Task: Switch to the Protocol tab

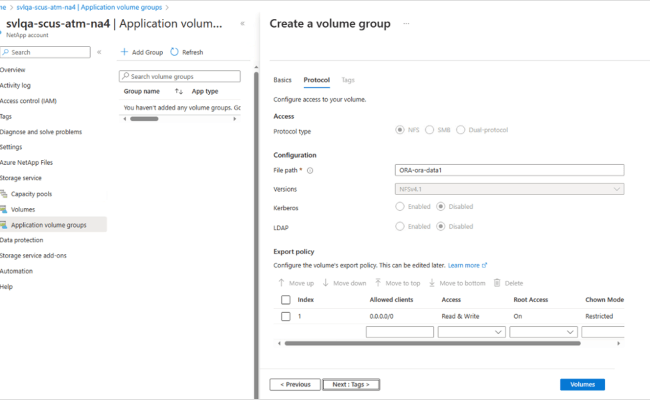Action: tap(317, 80)
